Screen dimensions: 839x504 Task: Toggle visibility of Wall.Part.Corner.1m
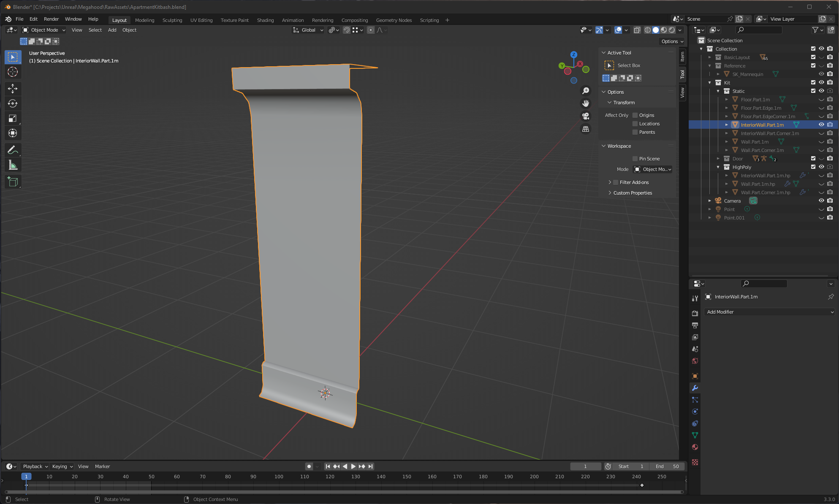pos(822,150)
